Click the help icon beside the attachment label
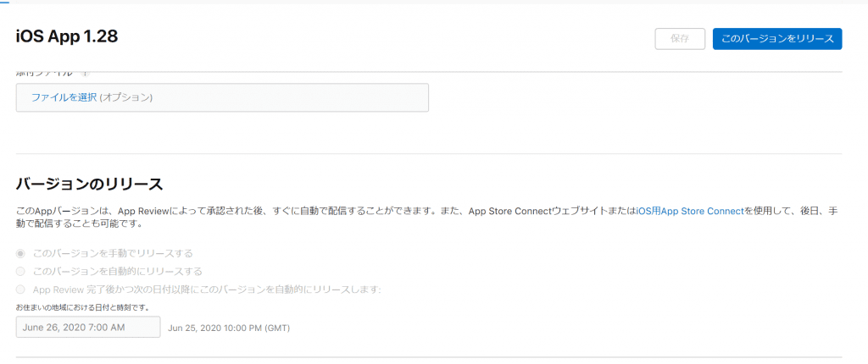The height and width of the screenshot is (364, 868). (x=85, y=74)
